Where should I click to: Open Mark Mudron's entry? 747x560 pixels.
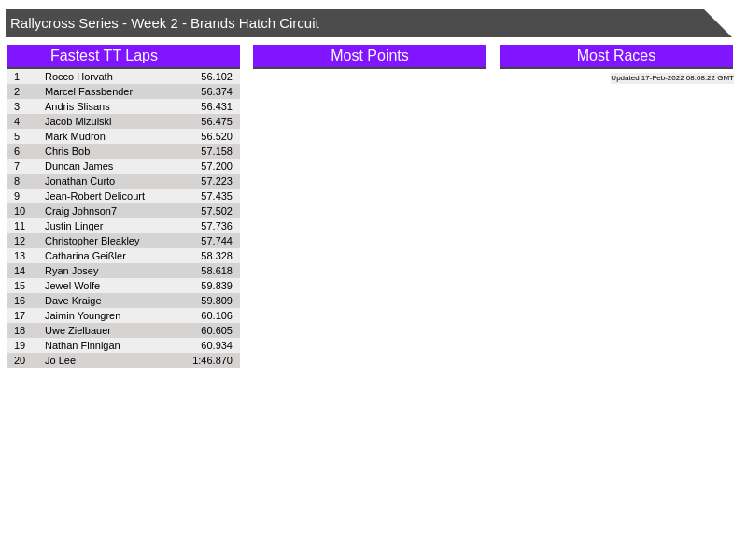(x=75, y=136)
